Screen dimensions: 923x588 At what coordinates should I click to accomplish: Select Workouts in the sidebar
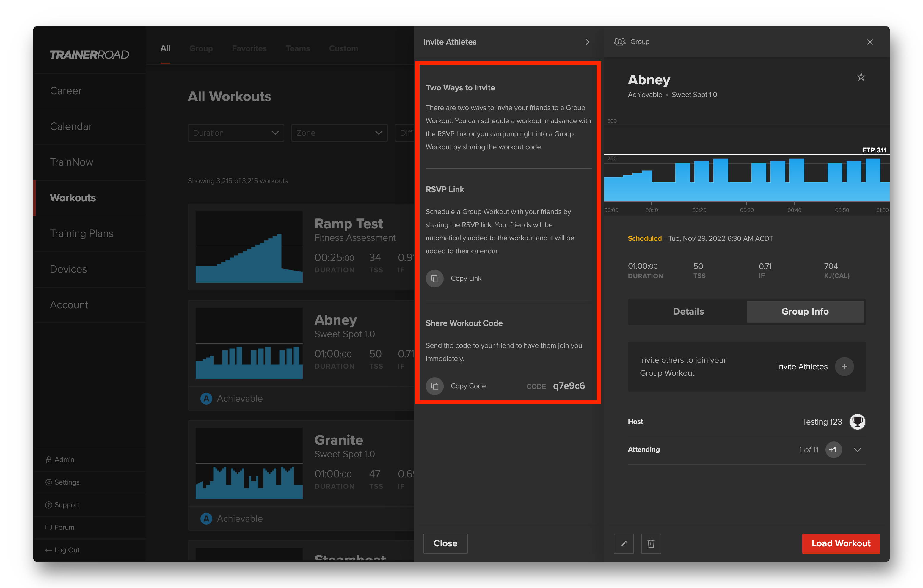[90, 198]
